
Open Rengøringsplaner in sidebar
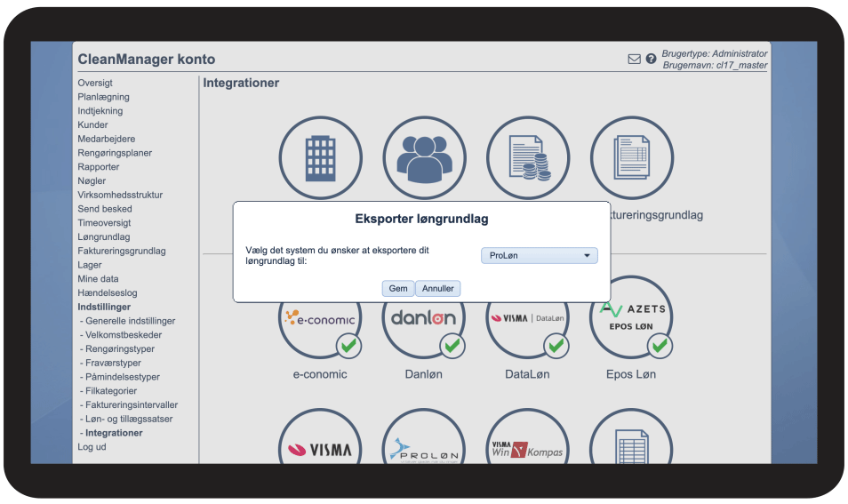[x=115, y=153]
